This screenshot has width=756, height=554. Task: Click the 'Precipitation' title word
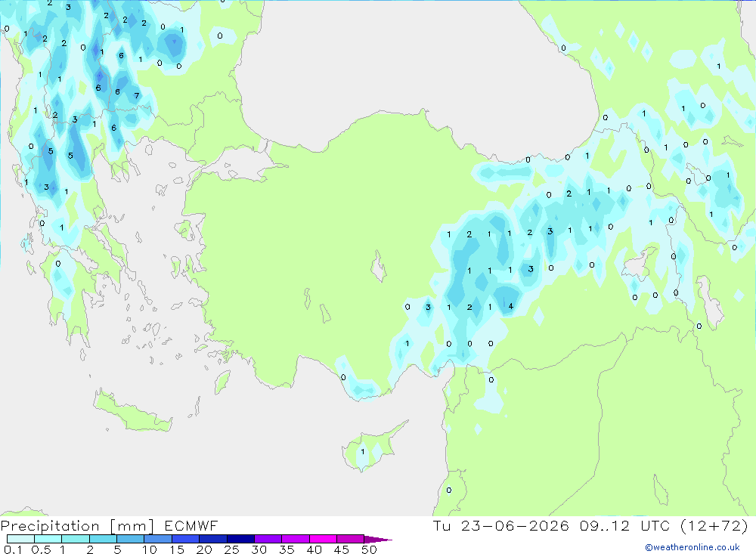[x=50, y=526]
